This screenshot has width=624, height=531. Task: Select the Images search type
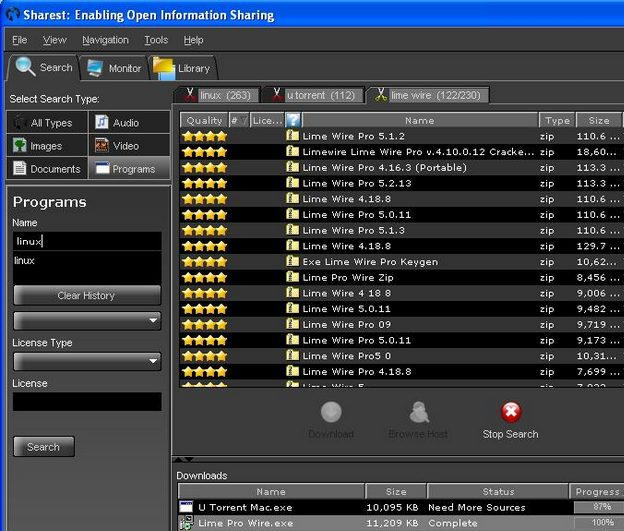tap(46, 145)
